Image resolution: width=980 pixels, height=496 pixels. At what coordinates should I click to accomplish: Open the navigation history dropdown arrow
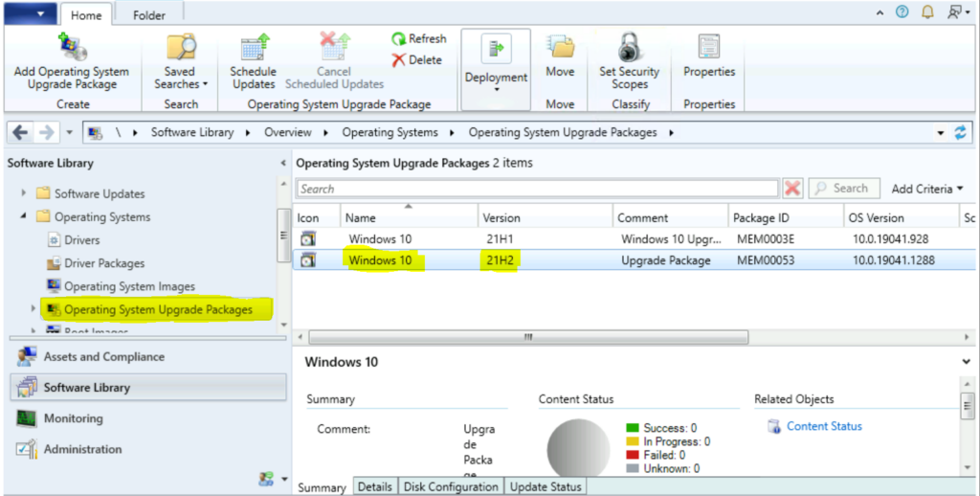point(69,132)
